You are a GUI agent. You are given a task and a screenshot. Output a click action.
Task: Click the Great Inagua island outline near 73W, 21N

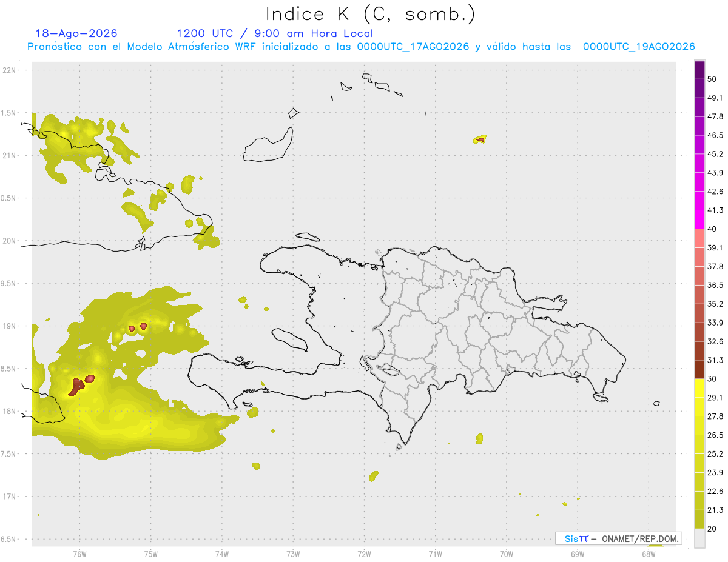click(x=269, y=146)
